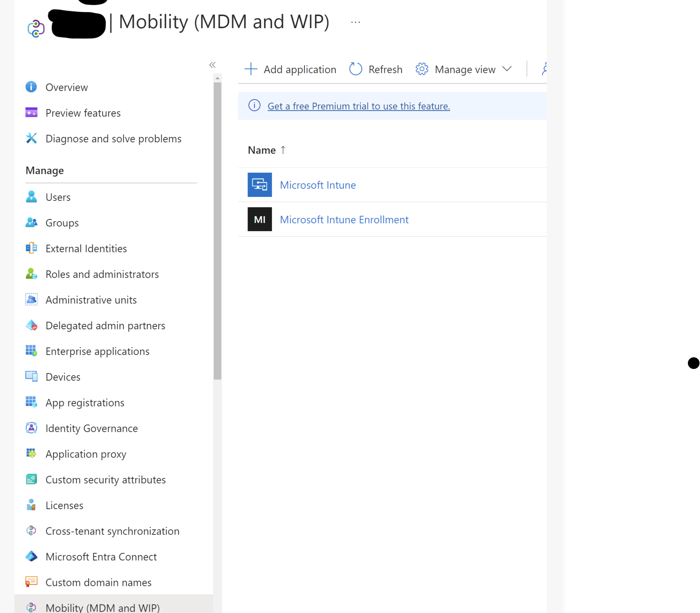700x613 pixels.
Task: Click the MI Intune Enrollment tile icon
Action: (x=260, y=219)
